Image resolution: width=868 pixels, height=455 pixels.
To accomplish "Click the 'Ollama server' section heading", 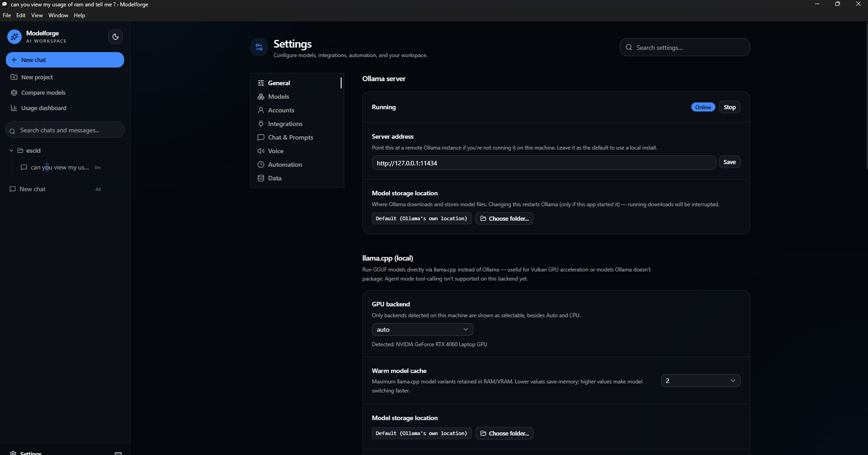I will (384, 78).
